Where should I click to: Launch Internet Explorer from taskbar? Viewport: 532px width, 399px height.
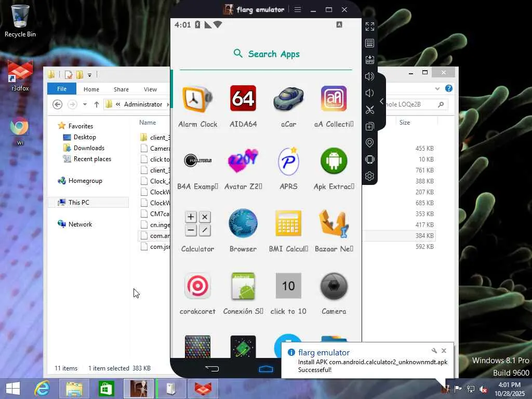click(42, 389)
